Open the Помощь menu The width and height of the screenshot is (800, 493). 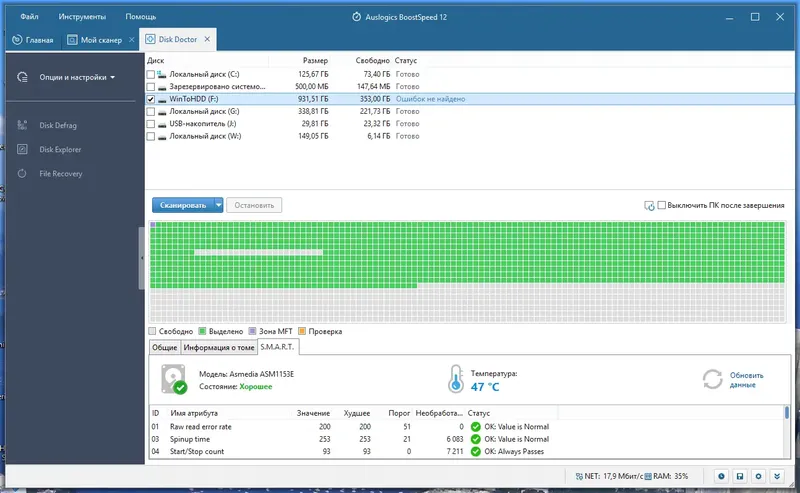(141, 17)
